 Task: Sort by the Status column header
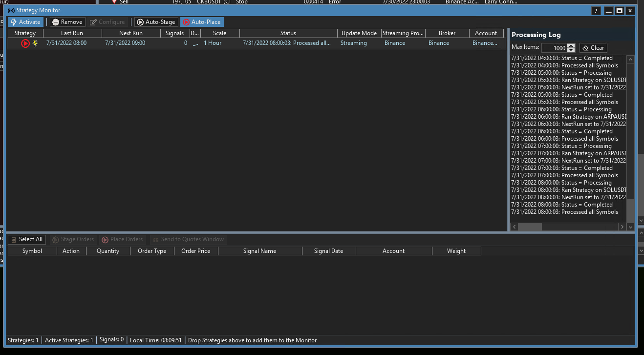coord(288,33)
